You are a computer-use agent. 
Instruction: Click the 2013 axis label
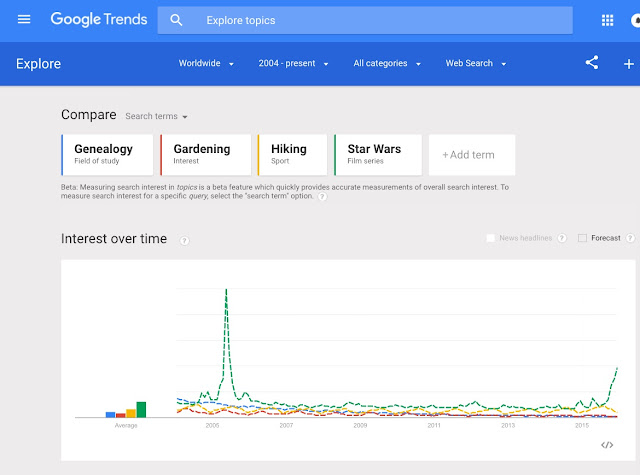tap(508, 425)
